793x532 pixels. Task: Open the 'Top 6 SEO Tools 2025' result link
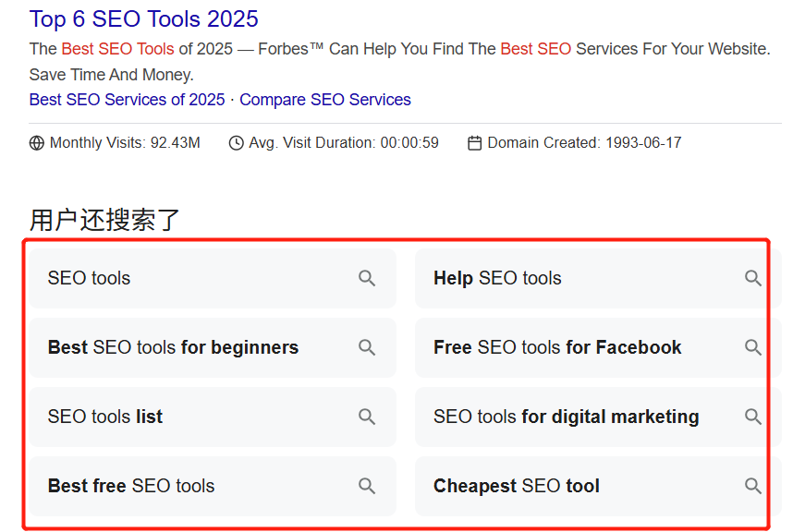[x=143, y=18]
